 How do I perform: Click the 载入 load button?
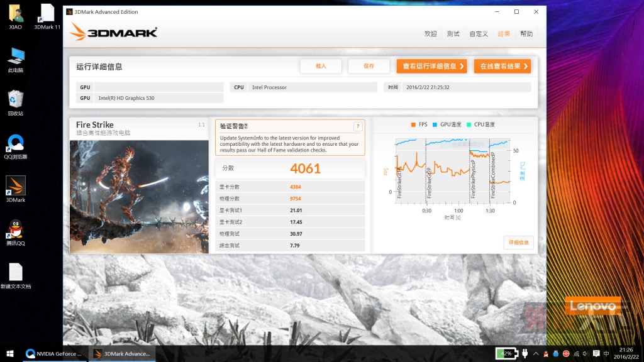(321, 66)
